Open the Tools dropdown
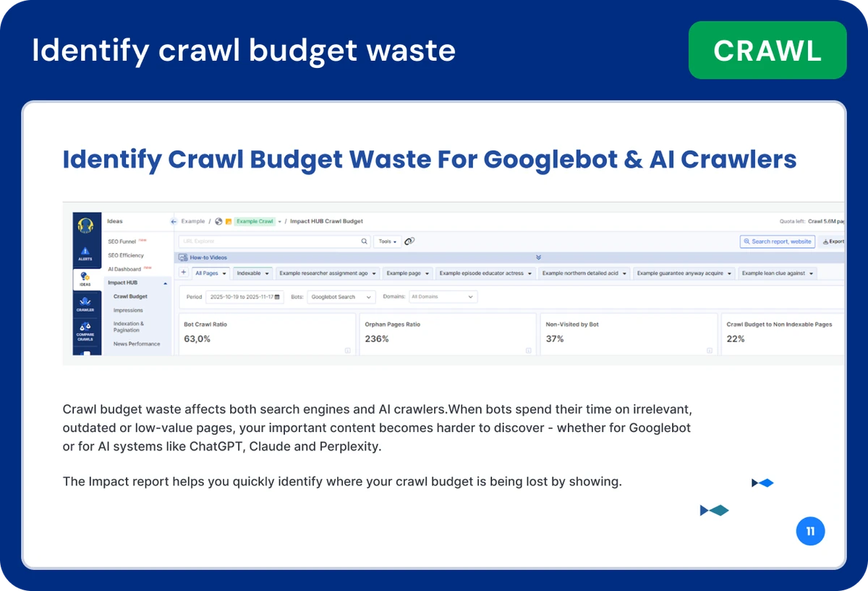 pyautogui.click(x=388, y=242)
